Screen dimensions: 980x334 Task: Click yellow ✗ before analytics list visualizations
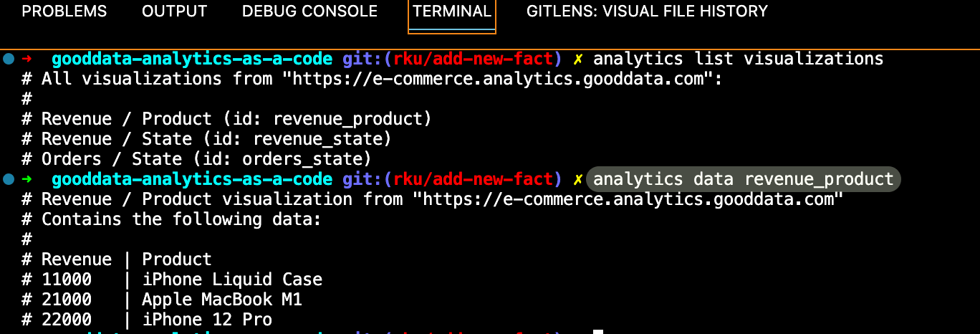point(578,59)
